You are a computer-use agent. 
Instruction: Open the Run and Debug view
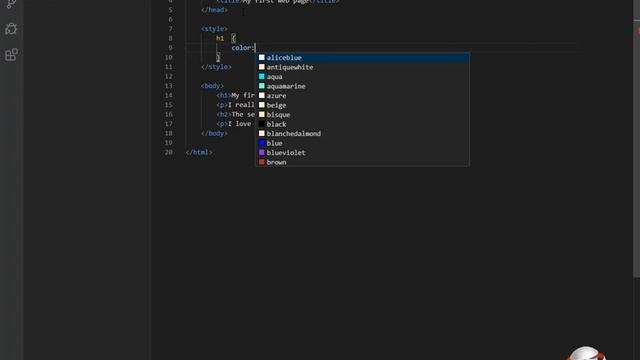point(11,29)
